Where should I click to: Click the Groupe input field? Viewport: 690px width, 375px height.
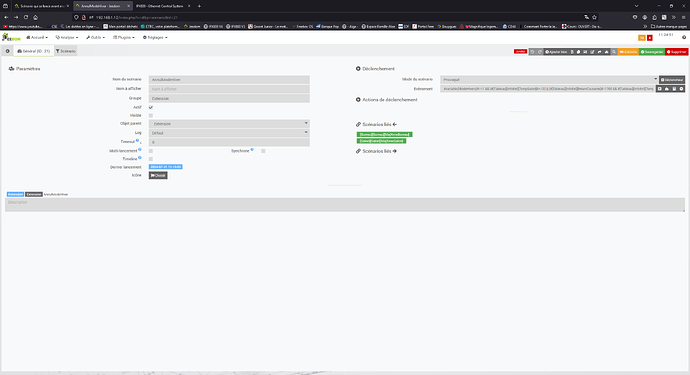coord(229,99)
